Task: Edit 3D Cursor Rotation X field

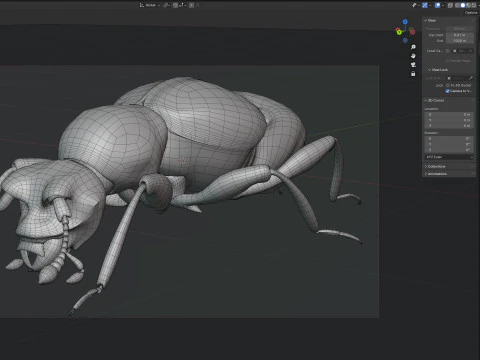Action: coord(449,139)
